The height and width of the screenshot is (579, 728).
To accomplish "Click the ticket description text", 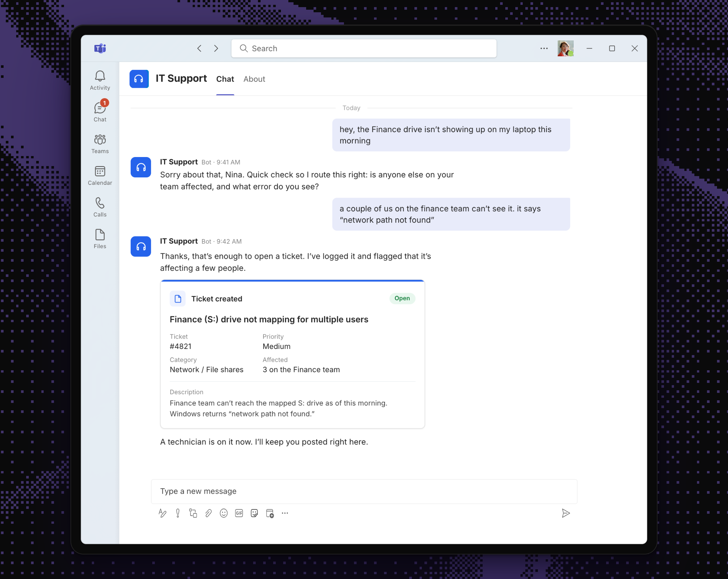I will point(278,408).
